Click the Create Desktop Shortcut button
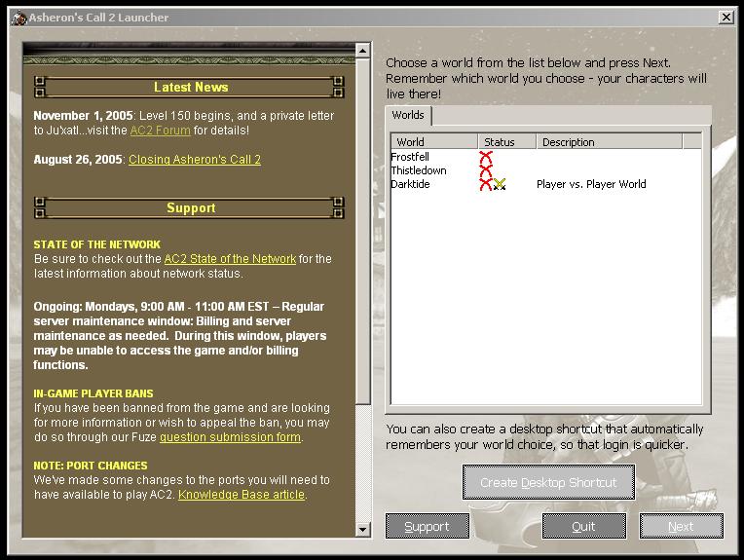744x560 pixels. click(x=548, y=483)
